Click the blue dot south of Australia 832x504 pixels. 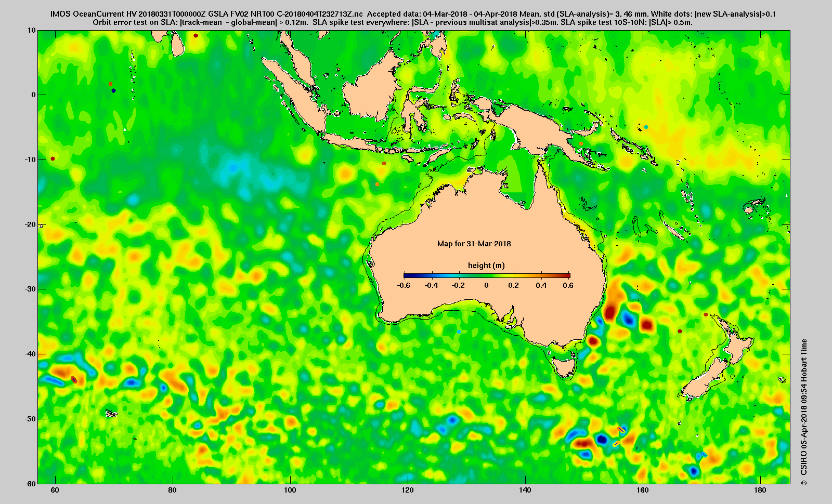click(459, 331)
